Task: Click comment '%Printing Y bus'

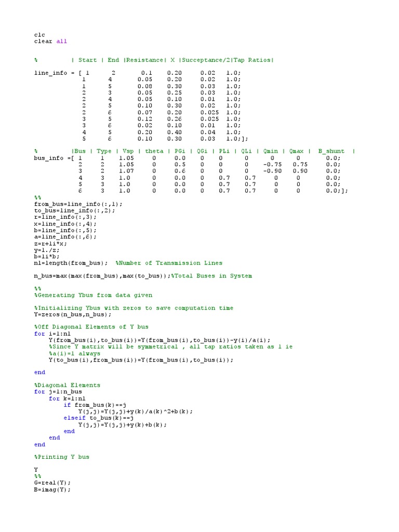Action: coord(61,457)
